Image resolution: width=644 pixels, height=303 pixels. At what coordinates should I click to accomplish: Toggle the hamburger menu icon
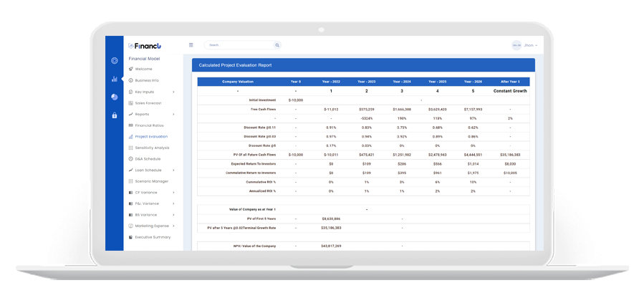191,45
